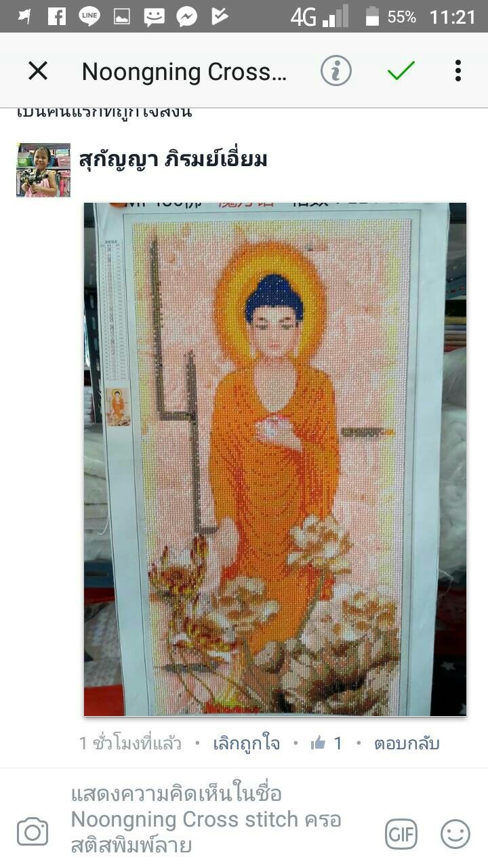Viewport: 488px width, 868px height.
Task: Open the three-dot overflow menu
Action: click(458, 71)
